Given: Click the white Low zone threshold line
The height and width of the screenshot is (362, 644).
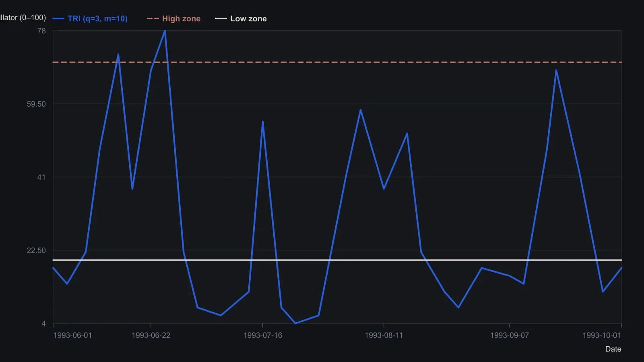Looking at the screenshot, I should pyautogui.click(x=337, y=260).
